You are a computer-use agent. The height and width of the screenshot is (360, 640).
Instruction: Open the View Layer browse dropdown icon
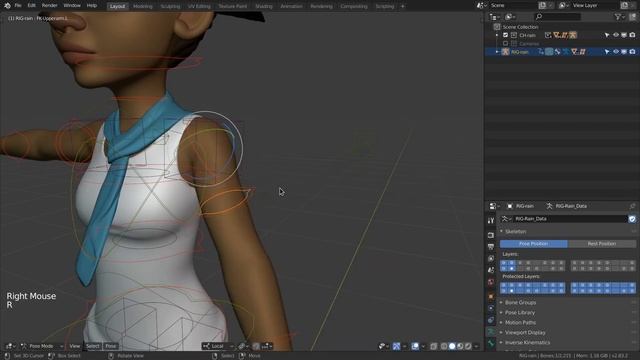[563, 5]
